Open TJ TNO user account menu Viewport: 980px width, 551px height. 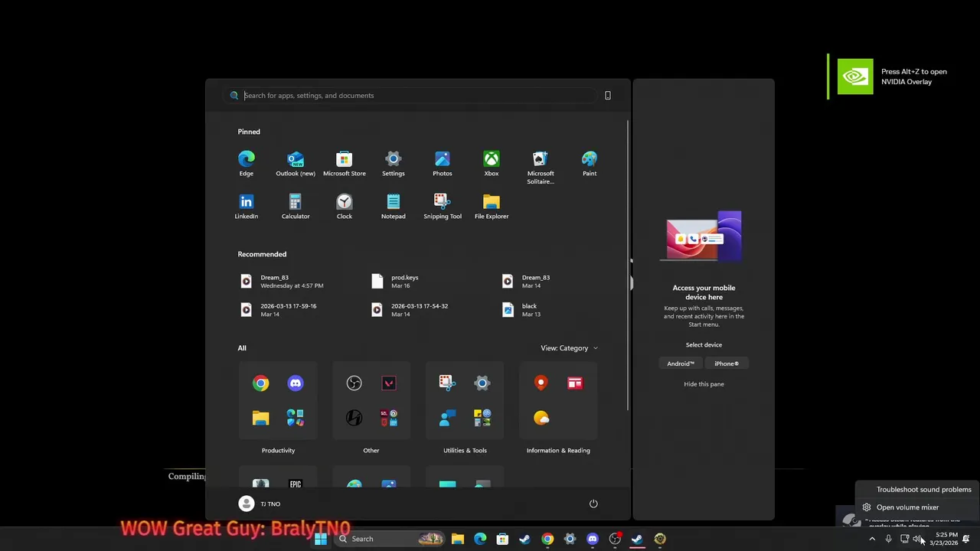click(x=260, y=504)
